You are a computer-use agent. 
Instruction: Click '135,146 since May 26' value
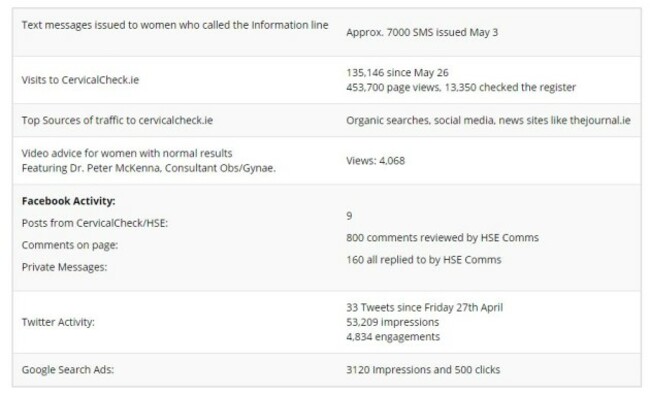tap(397, 73)
